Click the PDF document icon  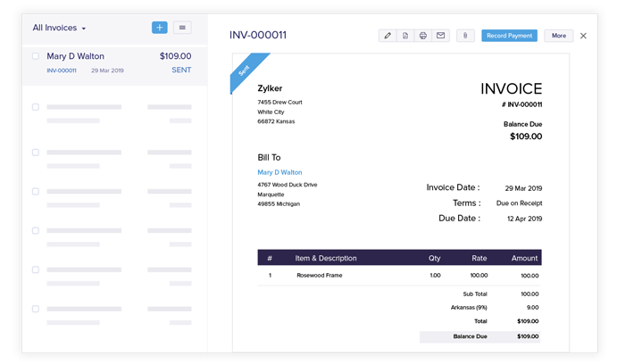[404, 36]
